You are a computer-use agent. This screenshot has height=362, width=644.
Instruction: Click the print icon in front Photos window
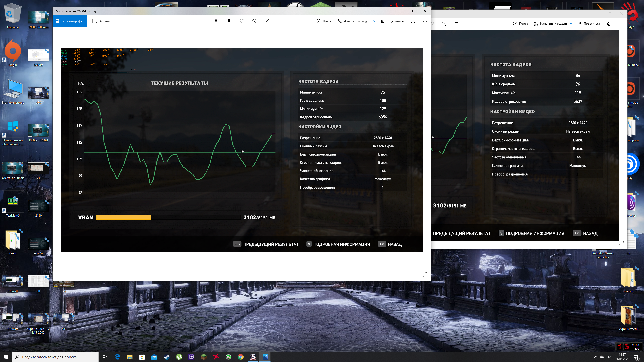(413, 21)
